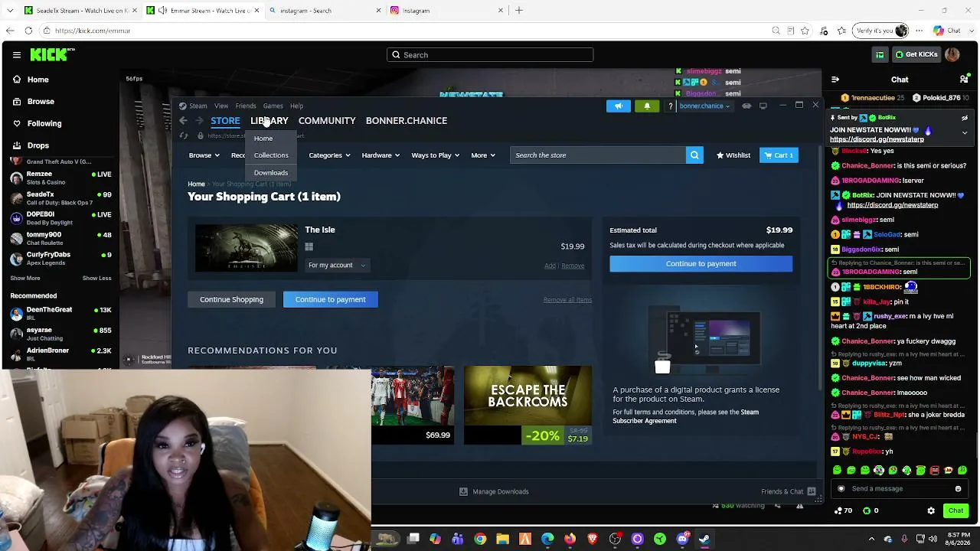The width and height of the screenshot is (980, 551).
Task: Select Collections in Library submenu
Action: (271, 155)
